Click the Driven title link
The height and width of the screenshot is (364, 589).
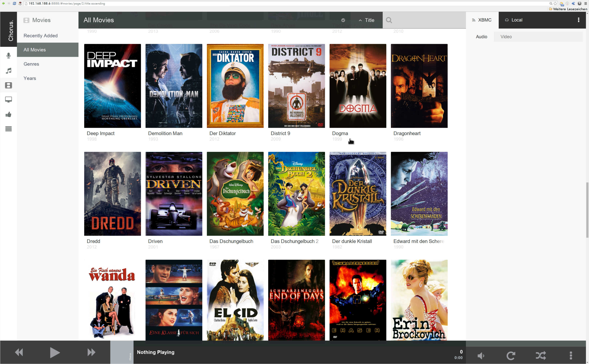[x=155, y=241]
